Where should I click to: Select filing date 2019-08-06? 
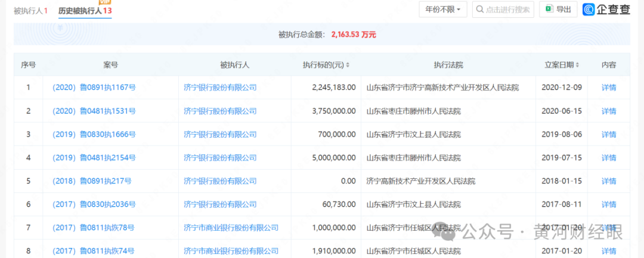click(x=562, y=134)
